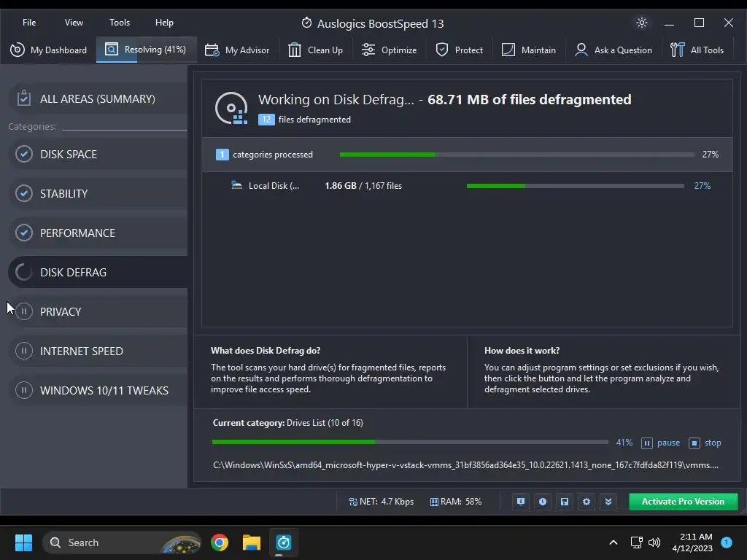Open settings via status bar gear icon

click(x=587, y=502)
